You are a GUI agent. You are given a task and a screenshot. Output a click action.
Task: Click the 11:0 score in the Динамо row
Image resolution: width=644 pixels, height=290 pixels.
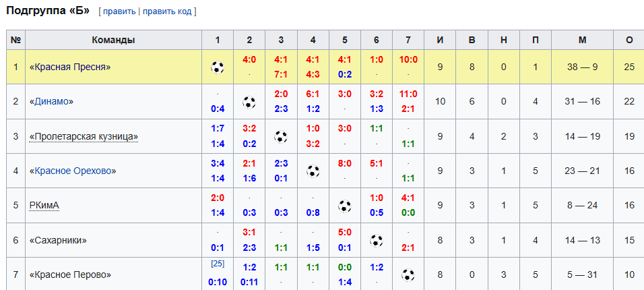408,94
